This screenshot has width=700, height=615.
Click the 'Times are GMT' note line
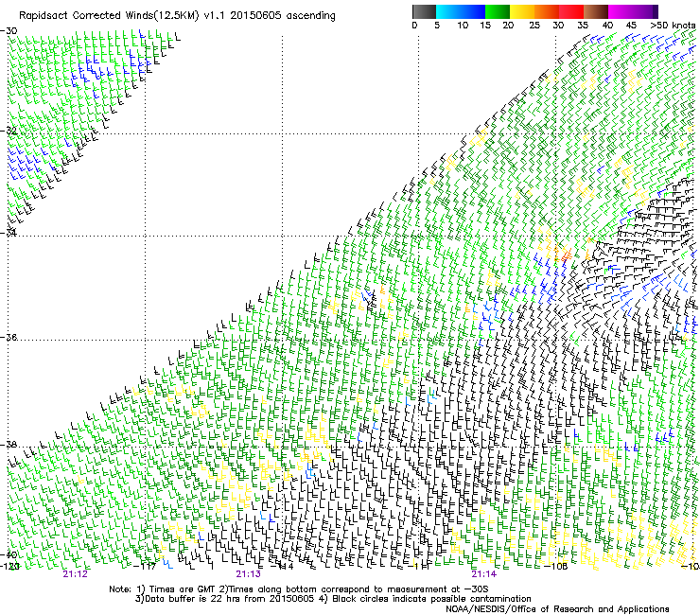(x=298, y=589)
